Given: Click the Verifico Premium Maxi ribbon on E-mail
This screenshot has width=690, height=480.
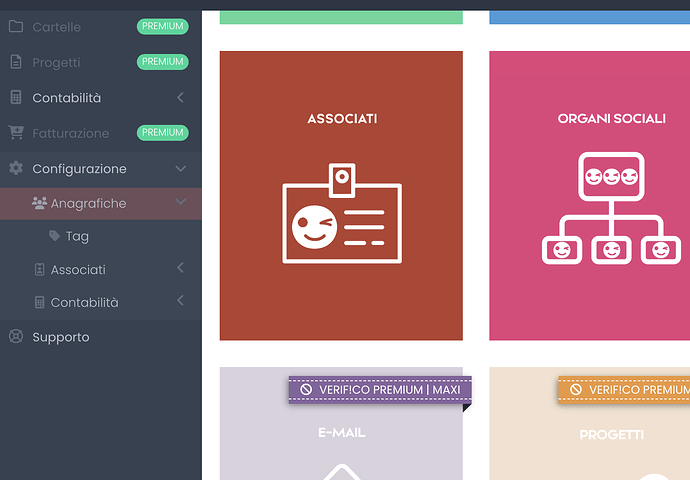Looking at the screenshot, I should coord(379,389).
